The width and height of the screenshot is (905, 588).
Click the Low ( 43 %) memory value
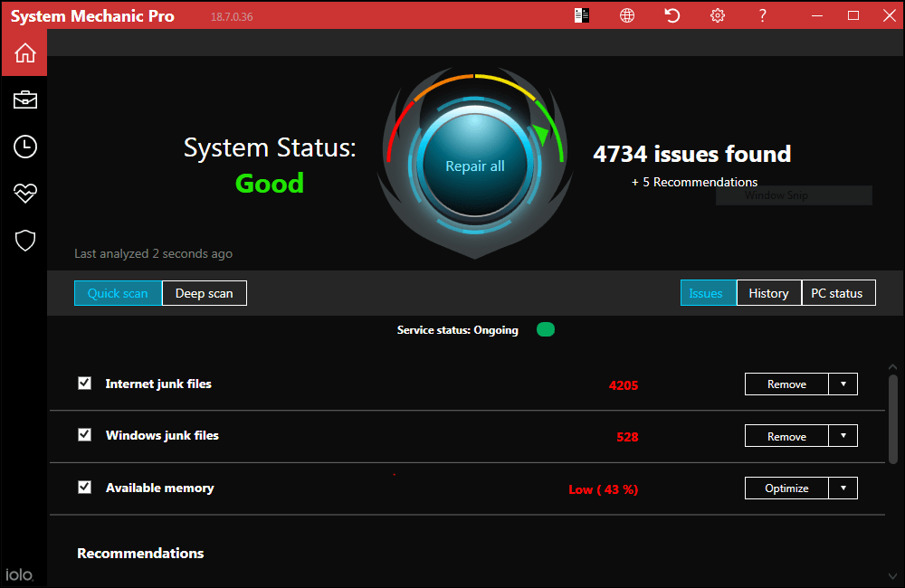[x=603, y=489]
